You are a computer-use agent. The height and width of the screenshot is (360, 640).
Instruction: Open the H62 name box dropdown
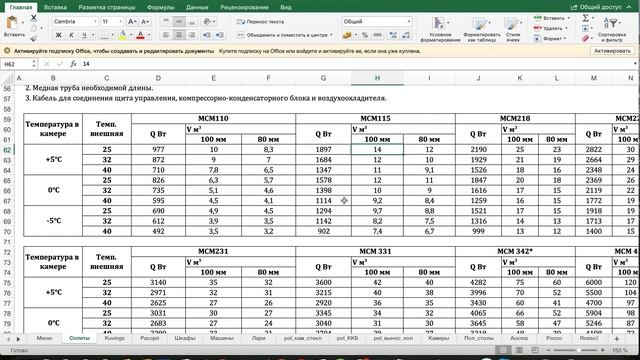click(x=34, y=64)
